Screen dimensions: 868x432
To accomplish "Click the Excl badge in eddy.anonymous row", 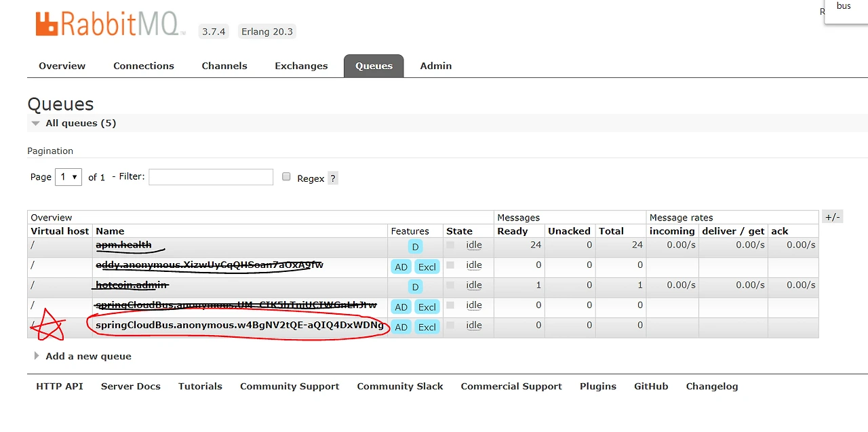I will tap(427, 267).
